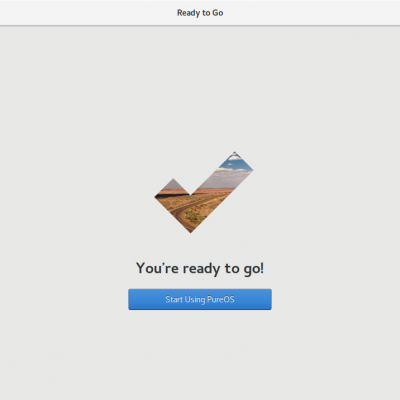Click the word You're in the heading
The width and height of the screenshot is (400, 400).
[x=157, y=268]
